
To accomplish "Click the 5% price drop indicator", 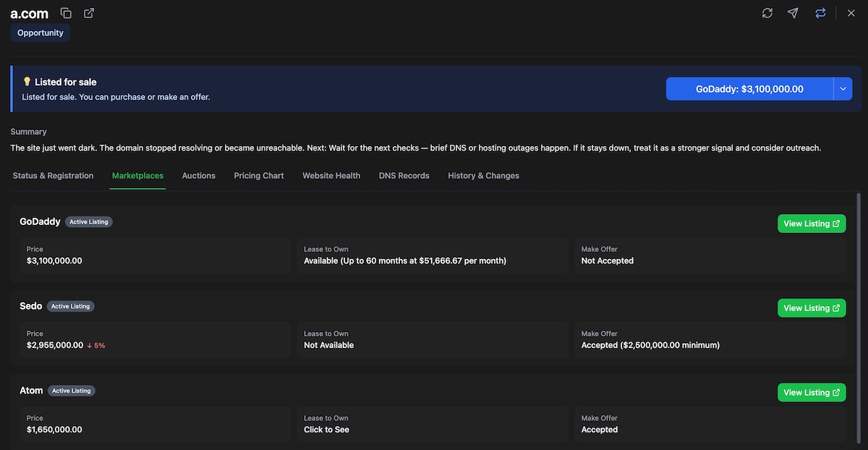I will click(x=95, y=345).
